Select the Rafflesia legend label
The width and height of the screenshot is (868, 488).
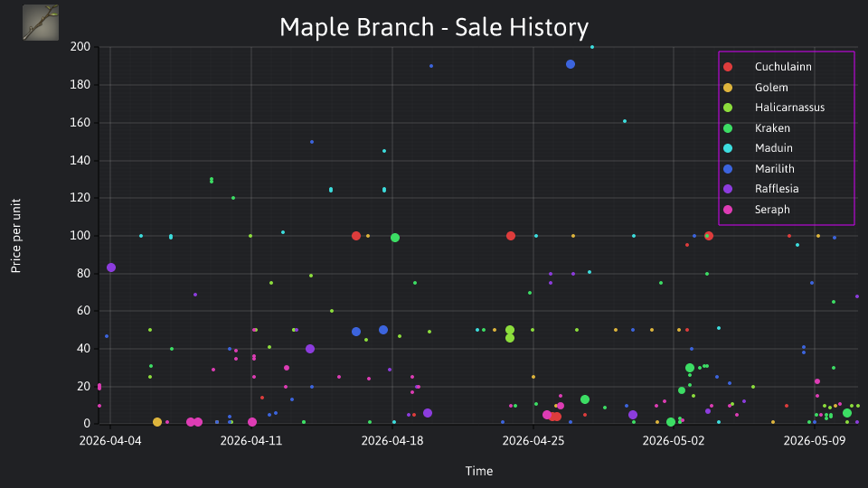(777, 189)
